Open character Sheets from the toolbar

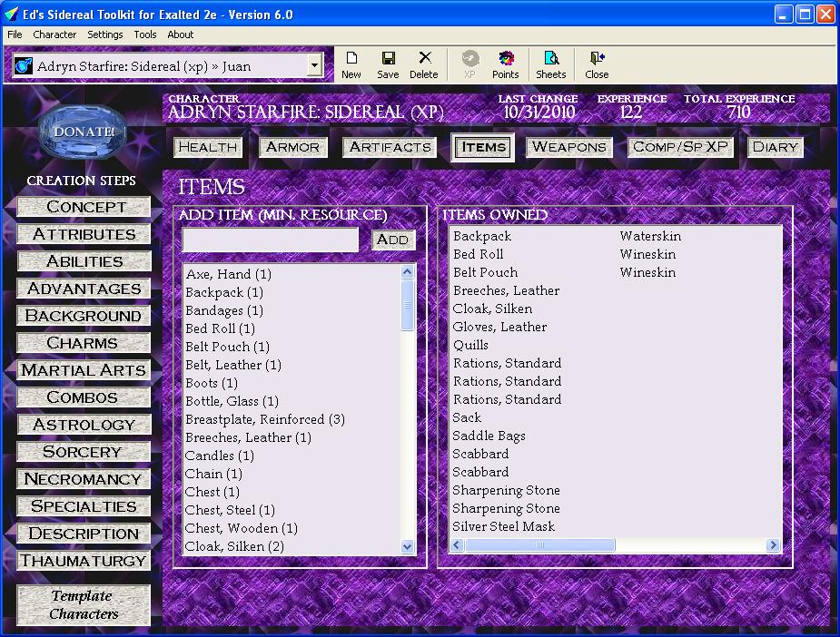point(550,64)
